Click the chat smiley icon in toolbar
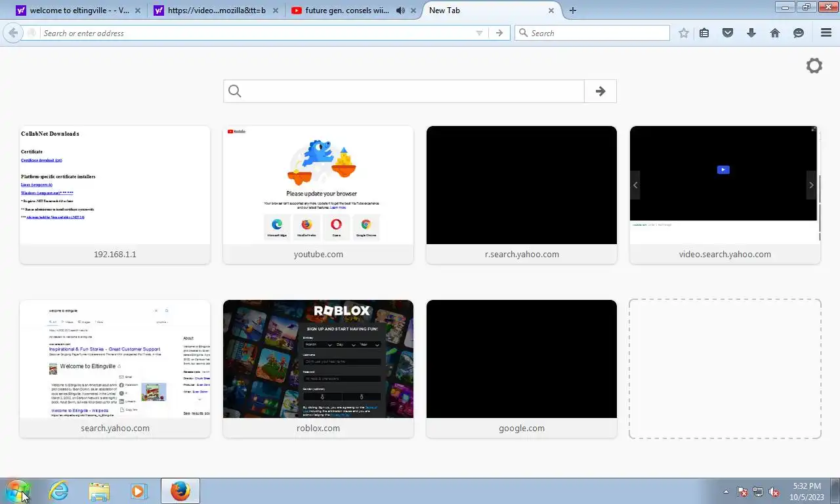Screen dimensions: 840x504 [799, 33]
